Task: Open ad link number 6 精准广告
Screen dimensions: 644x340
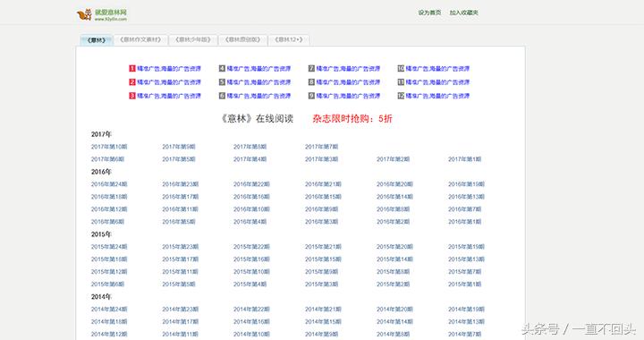Action: pos(258,96)
